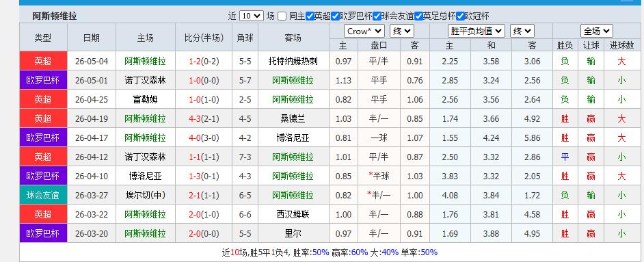Click the 1-2 score on 26-05-04
This screenshot has width=644, height=262.
tap(195, 62)
